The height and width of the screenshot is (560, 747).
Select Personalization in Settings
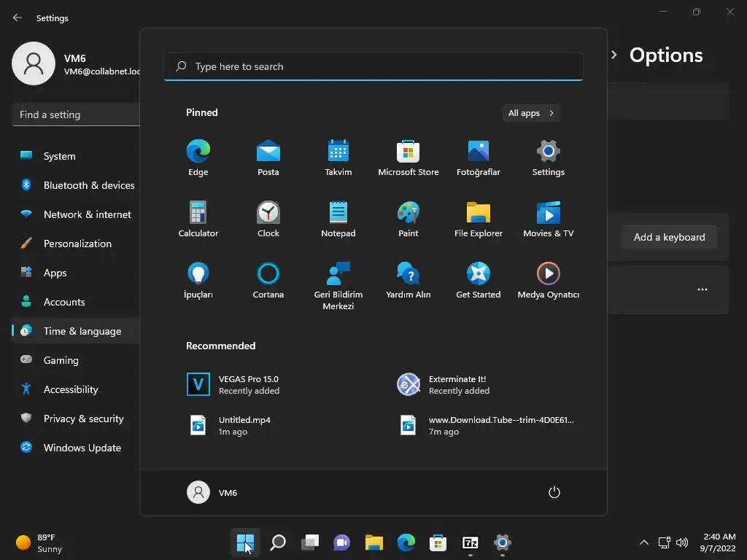[x=76, y=244]
